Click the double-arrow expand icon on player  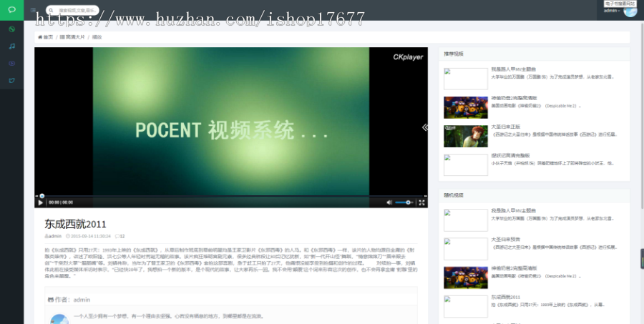[424, 127]
